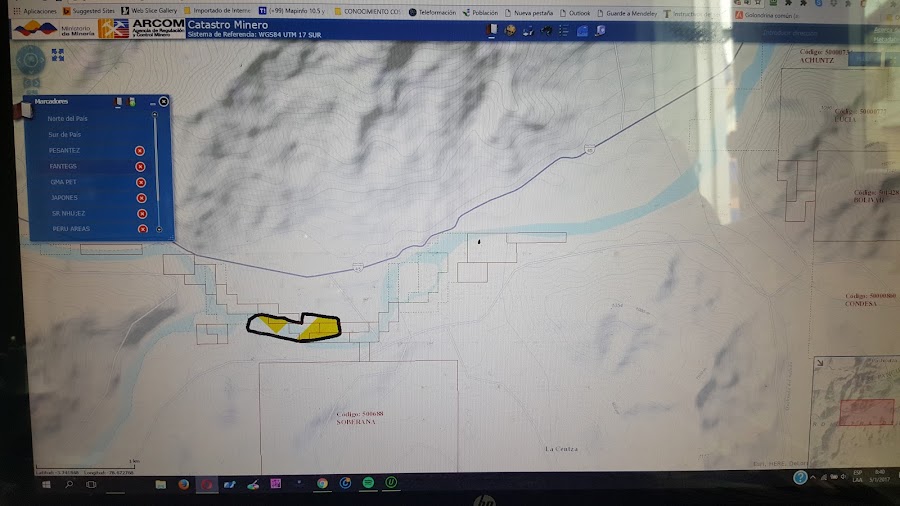Click the scroll-down arrow in the Marcadores list
The image size is (900, 506).
click(x=159, y=229)
